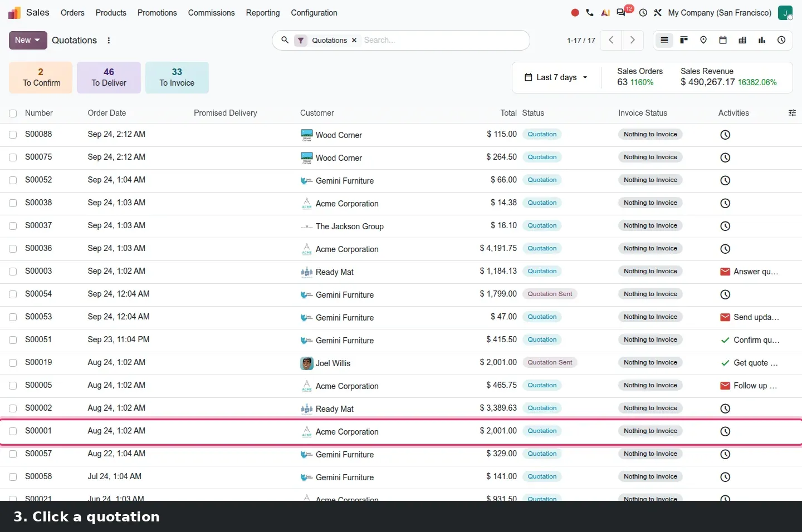Go to the next page of records

point(633,40)
